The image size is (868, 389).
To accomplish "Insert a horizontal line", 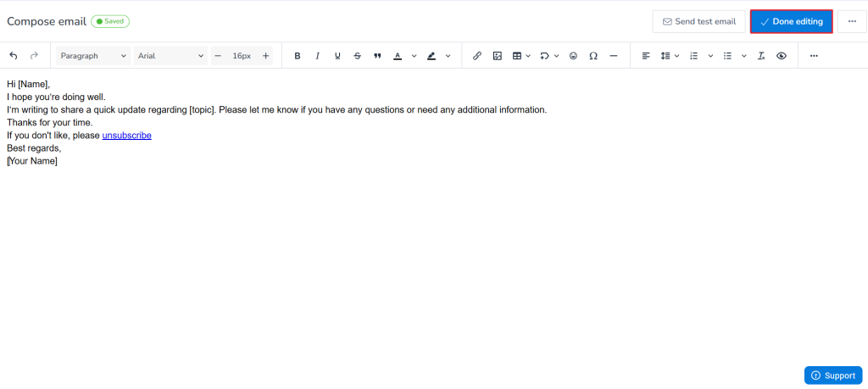I will [x=614, y=56].
